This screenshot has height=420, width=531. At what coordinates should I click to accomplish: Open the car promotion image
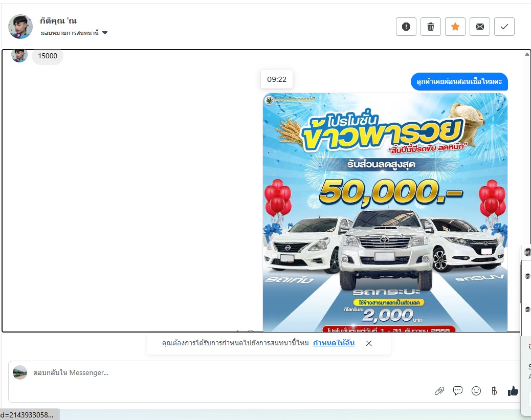pos(385,212)
